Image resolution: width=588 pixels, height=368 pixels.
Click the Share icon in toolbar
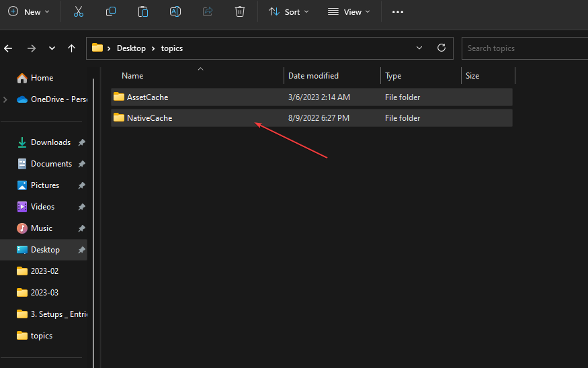pos(208,12)
